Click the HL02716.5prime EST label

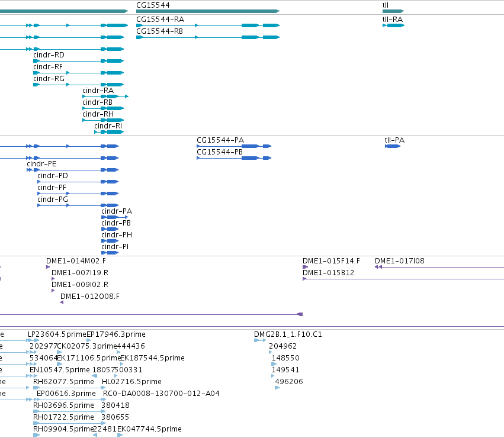[x=132, y=382]
